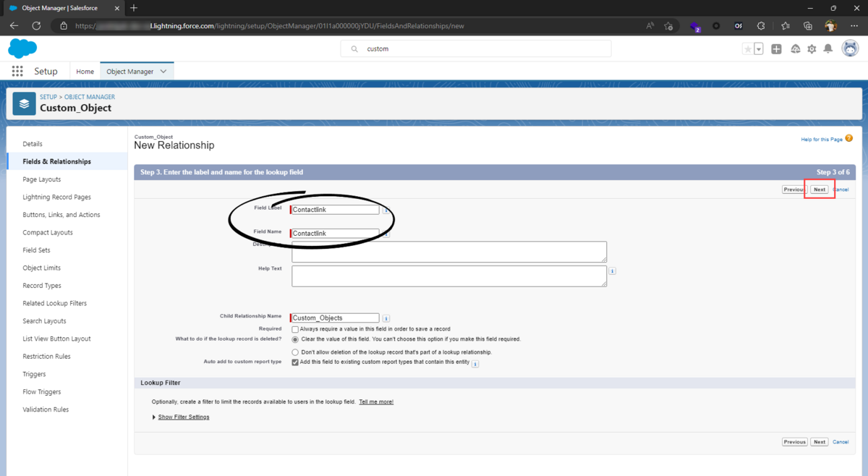Click the Setup gear icon in header
Viewport: 868px width, 476px height.
coord(812,49)
